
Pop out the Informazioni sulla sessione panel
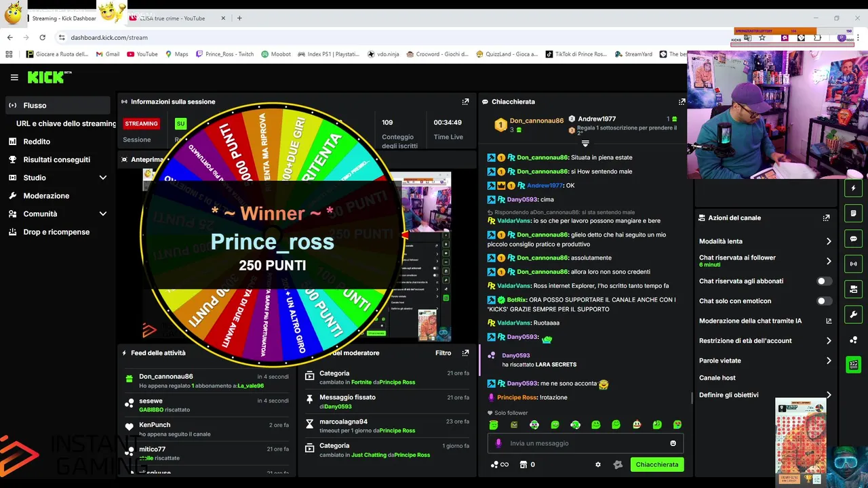[x=465, y=102]
